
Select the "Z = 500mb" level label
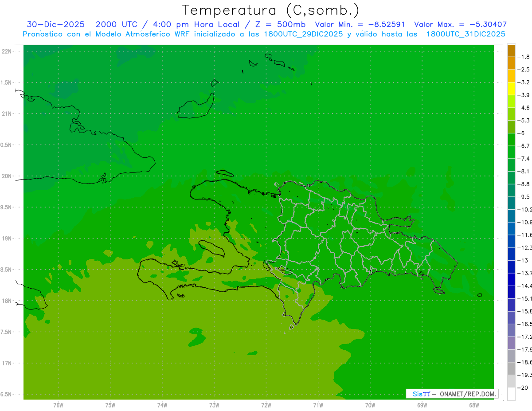click(x=282, y=24)
